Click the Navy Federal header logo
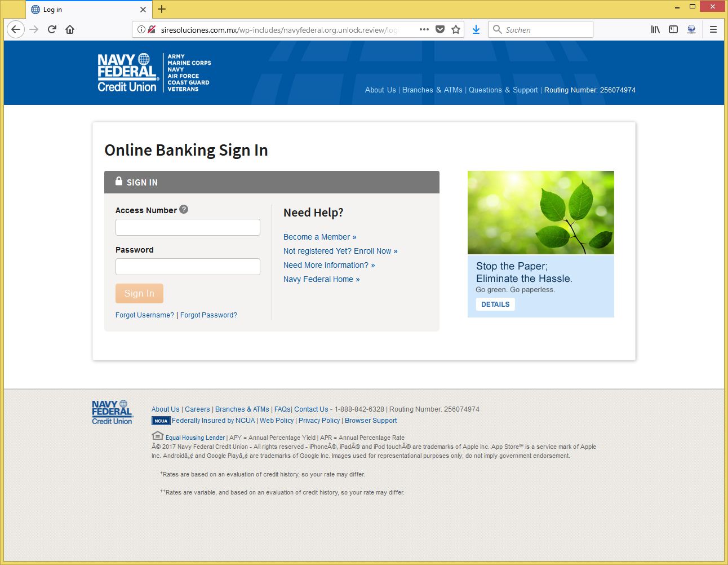 (154, 73)
